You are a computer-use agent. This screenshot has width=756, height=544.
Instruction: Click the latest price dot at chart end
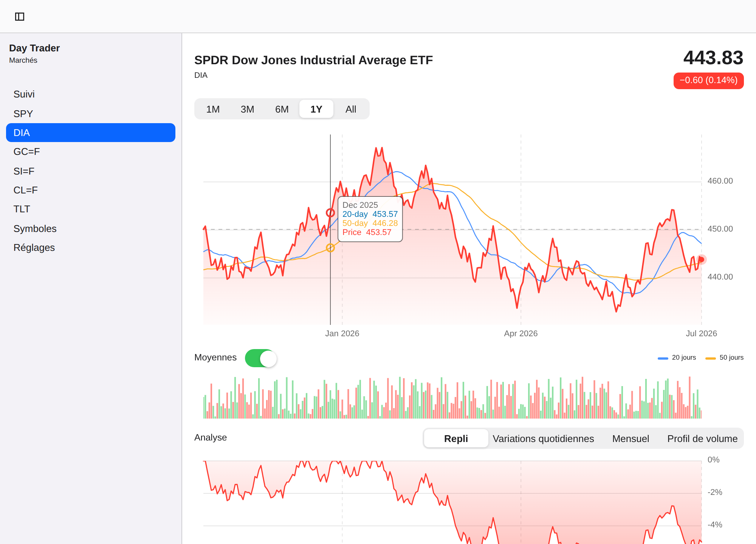702,259
